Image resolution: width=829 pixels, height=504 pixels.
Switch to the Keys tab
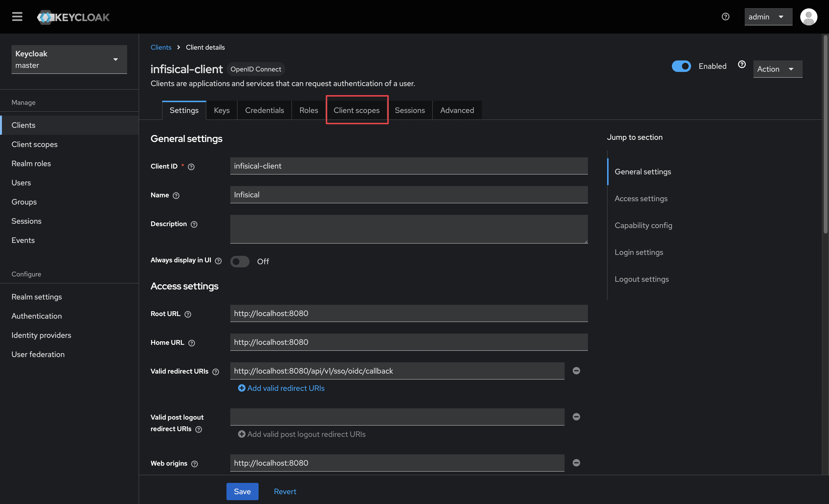[x=222, y=110]
